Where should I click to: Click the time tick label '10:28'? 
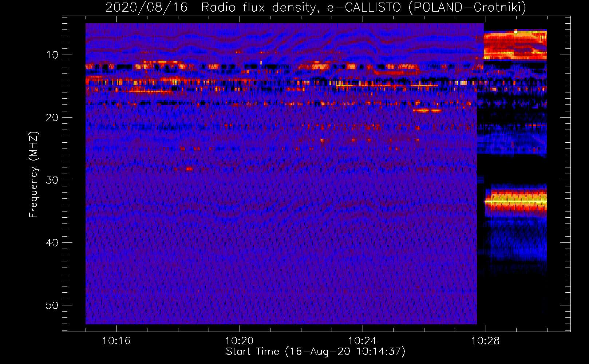click(485, 341)
